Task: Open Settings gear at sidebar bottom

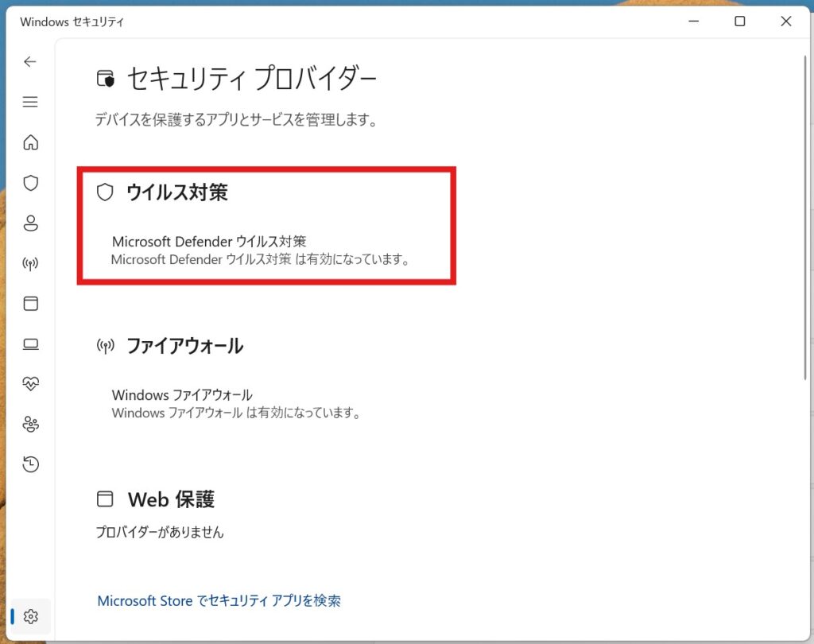Action: pos(30,616)
